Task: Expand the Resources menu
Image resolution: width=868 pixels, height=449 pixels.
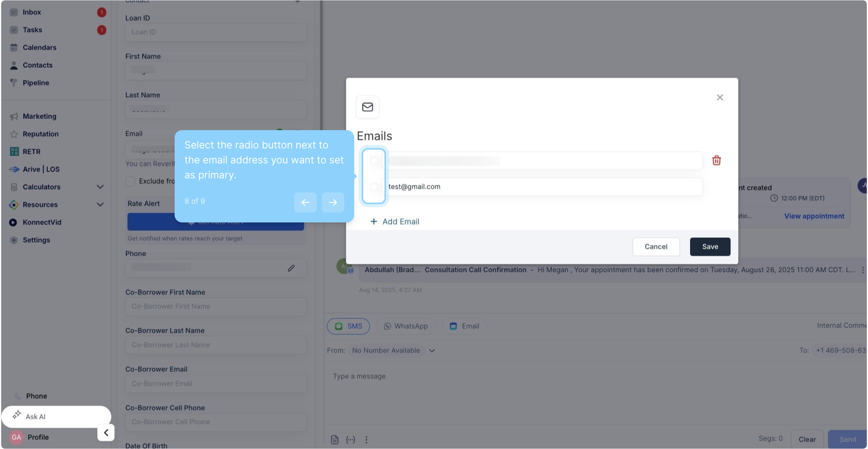Action: [x=100, y=205]
